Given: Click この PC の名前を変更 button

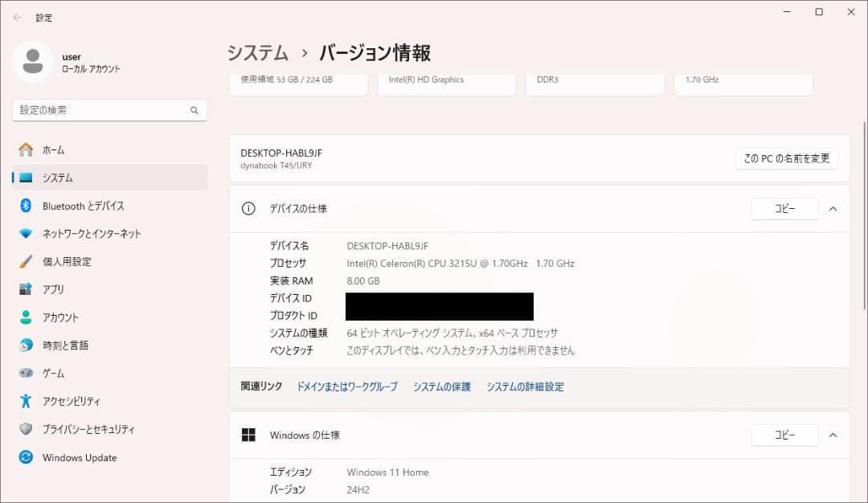Looking at the screenshot, I should coord(787,158).
